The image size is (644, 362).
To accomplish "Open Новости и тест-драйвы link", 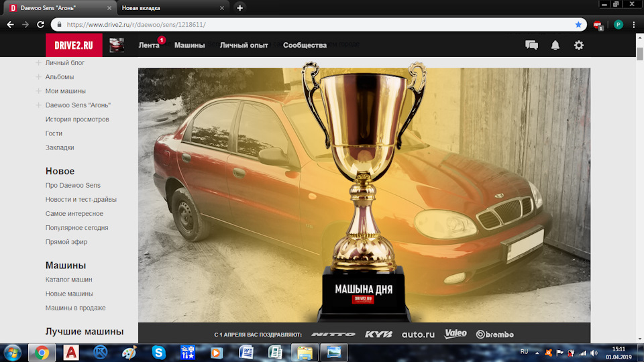I will pyautogui.click(x=81, y=200).
